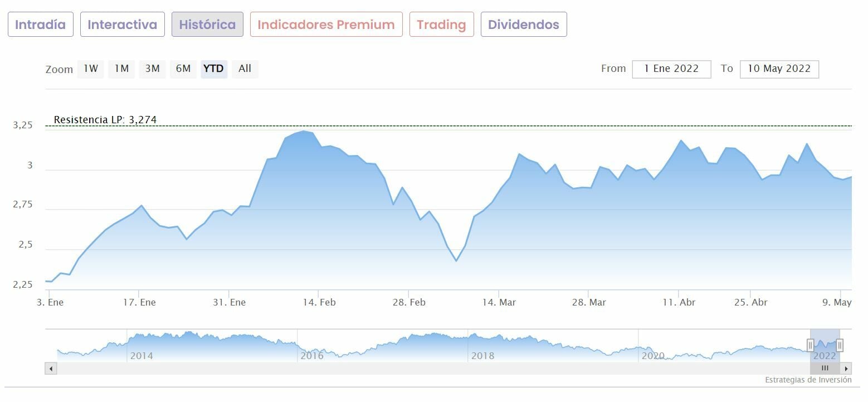Click the To date field

(779, 69)
